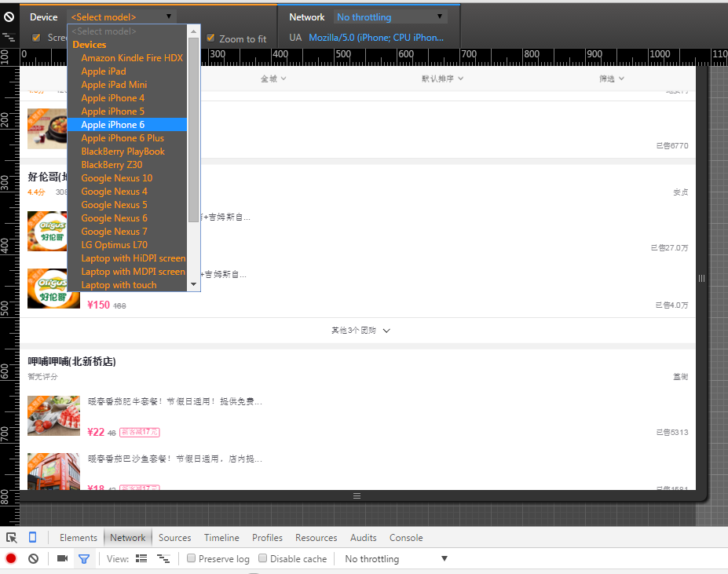Click the 已售6770 hot pot dish thumbnail
Screen dimensions: 728x574
[x=47, y=129]
